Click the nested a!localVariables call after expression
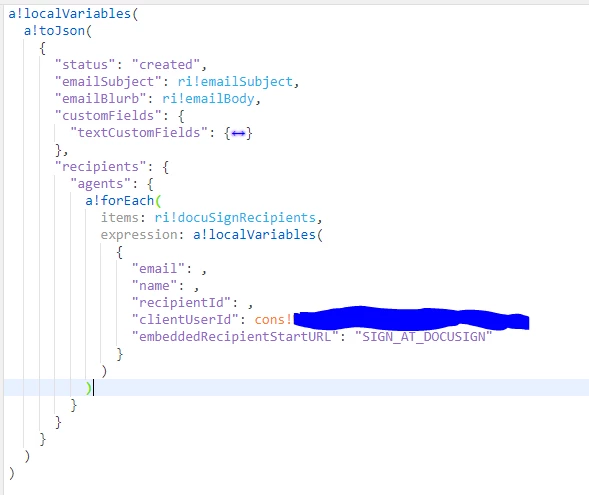The image size is (589, 495). tap(254, 234)
